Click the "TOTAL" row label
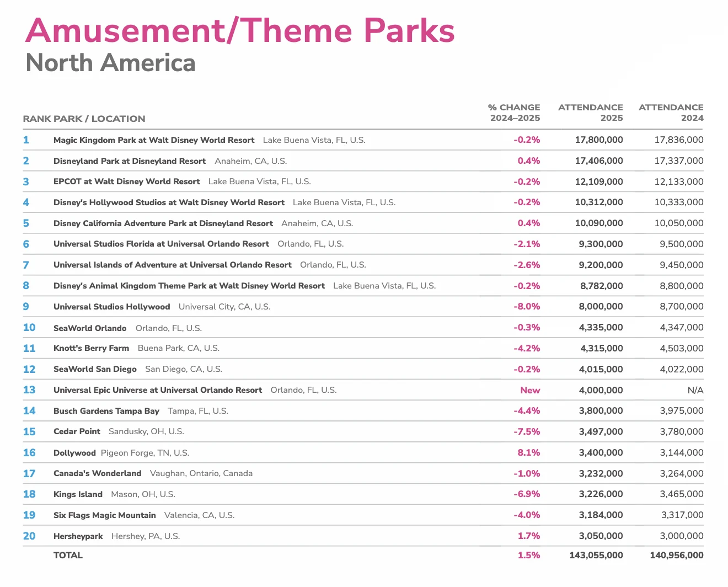728x587 pixels. [x=68, y=555]
